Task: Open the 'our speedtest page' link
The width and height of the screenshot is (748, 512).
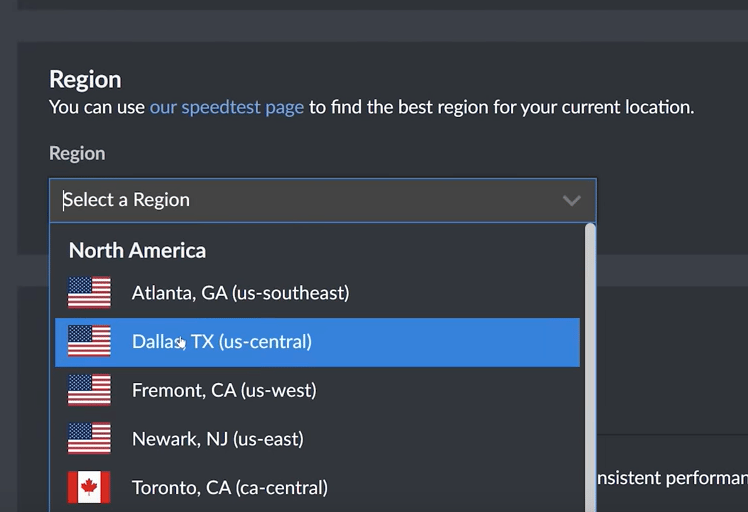Action: [226, 107]
